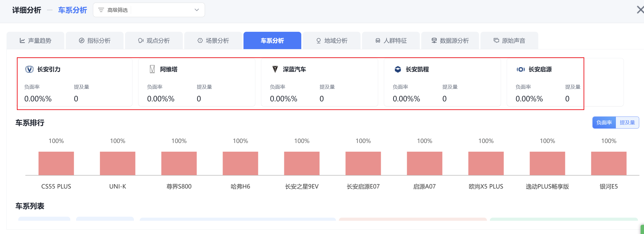Click the CS55 PLUS bar in chart
The height and width of the screenshot is (234, 644).
point(56,163)
